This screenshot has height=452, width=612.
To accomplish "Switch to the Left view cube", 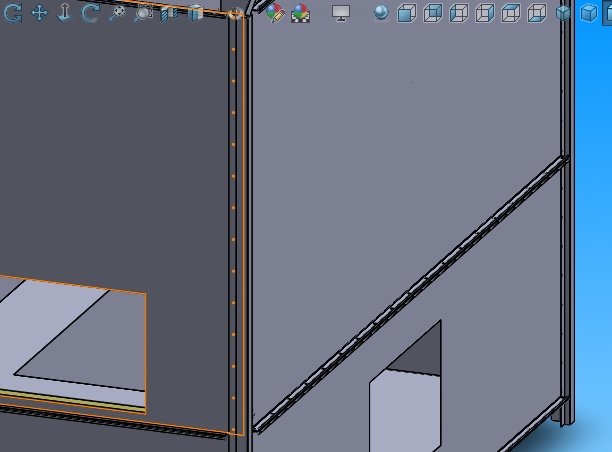I will pos(459,13).
